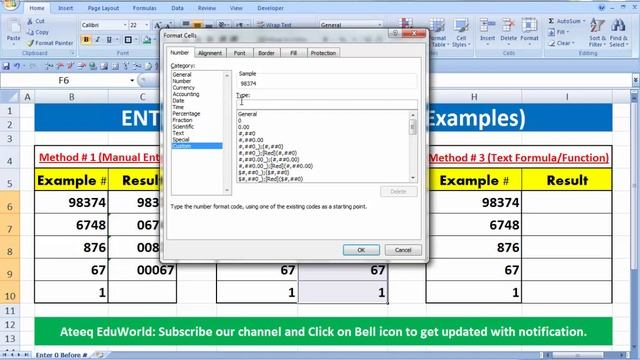Open the View ribbon tab
Screen dimensions: 640x360
[x=236, y=8]
